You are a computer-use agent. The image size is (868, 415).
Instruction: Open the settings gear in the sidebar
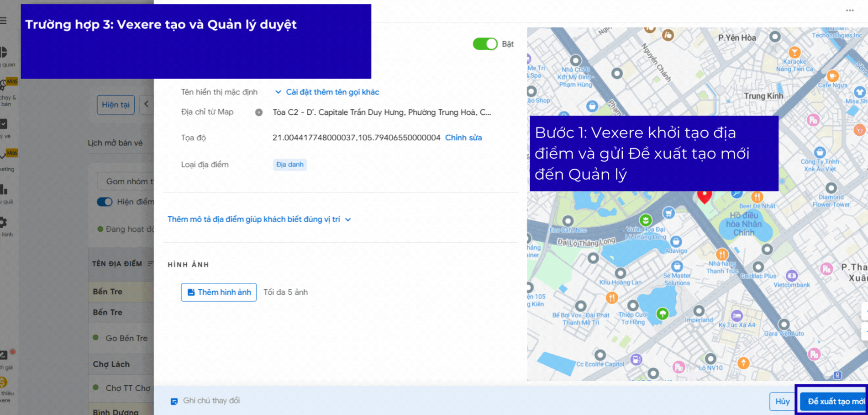[x=3, y=223]
